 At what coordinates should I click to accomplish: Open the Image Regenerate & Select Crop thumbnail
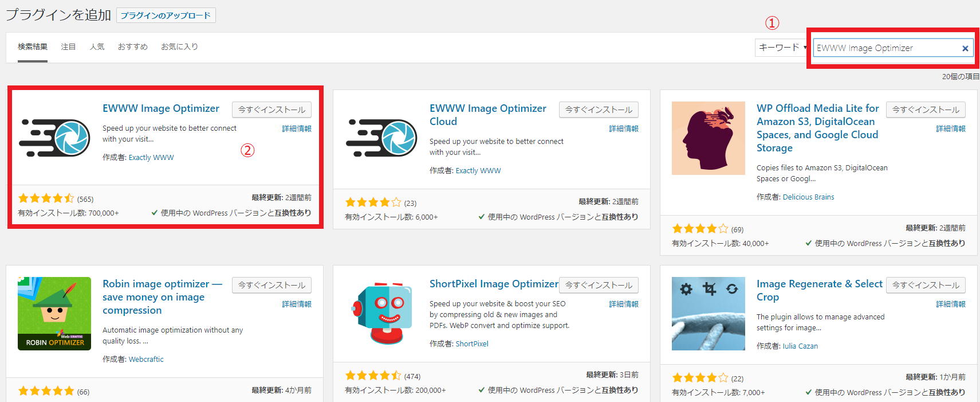coord(708,313)
